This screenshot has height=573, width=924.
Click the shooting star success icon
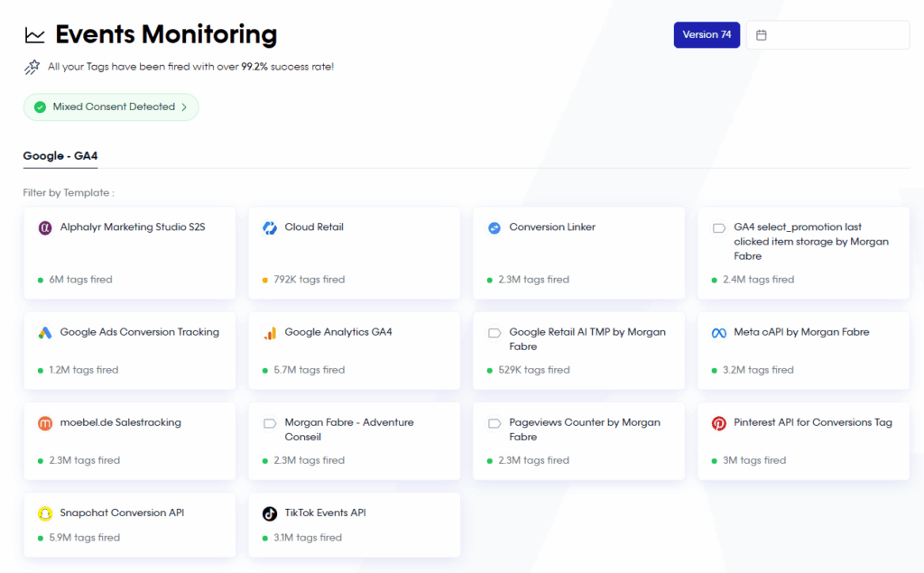tap(32, 67)
